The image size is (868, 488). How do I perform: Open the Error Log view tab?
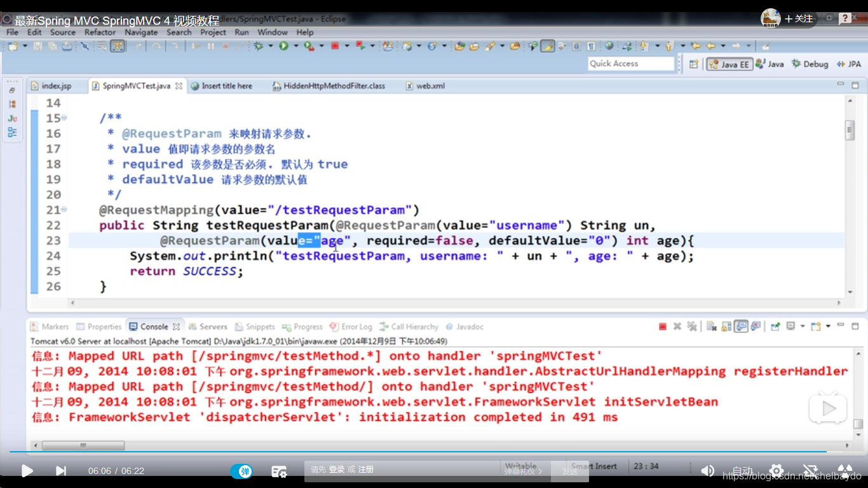pos(351,327)
